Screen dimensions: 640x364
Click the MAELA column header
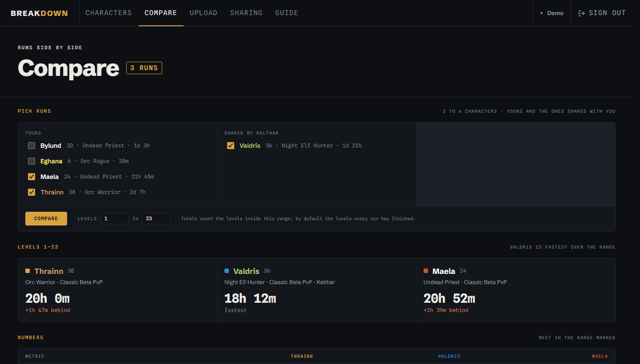[600, 356]
